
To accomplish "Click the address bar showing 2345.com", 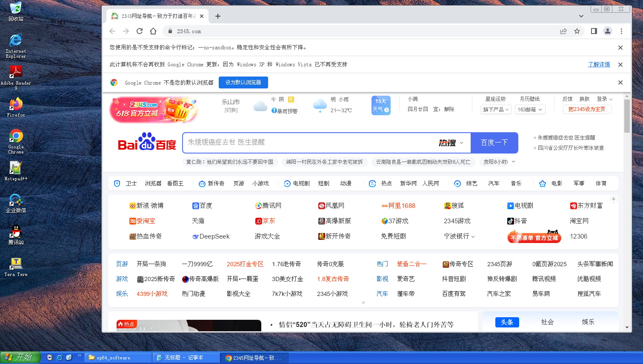I will click(362, 31).
